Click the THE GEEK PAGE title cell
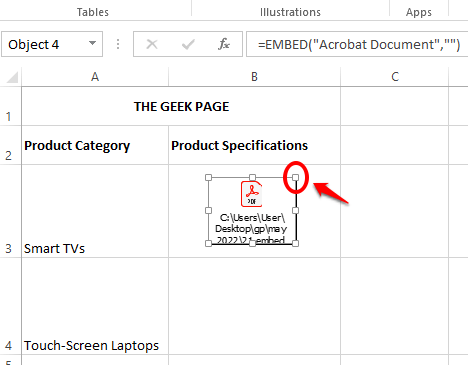The width and height of the screenshot is (468, 365). (181, 107)
